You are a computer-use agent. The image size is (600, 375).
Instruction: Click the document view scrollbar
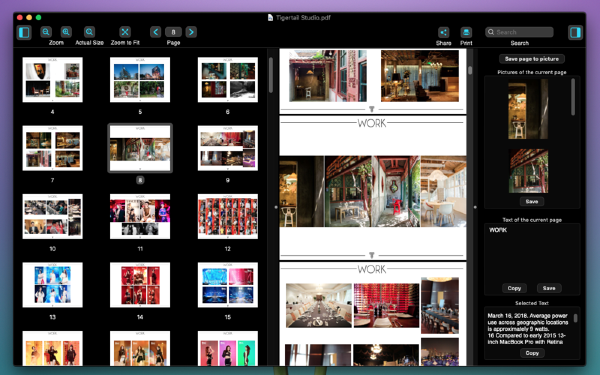pos(470,70)
